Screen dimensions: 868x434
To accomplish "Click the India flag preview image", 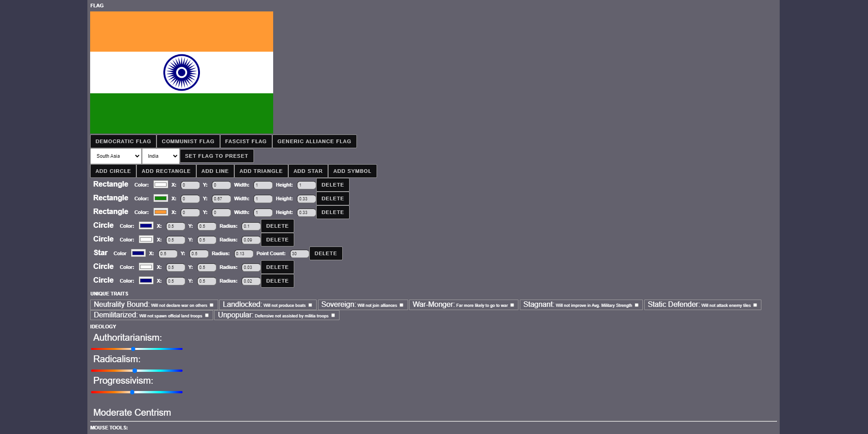I will (182, 72).
